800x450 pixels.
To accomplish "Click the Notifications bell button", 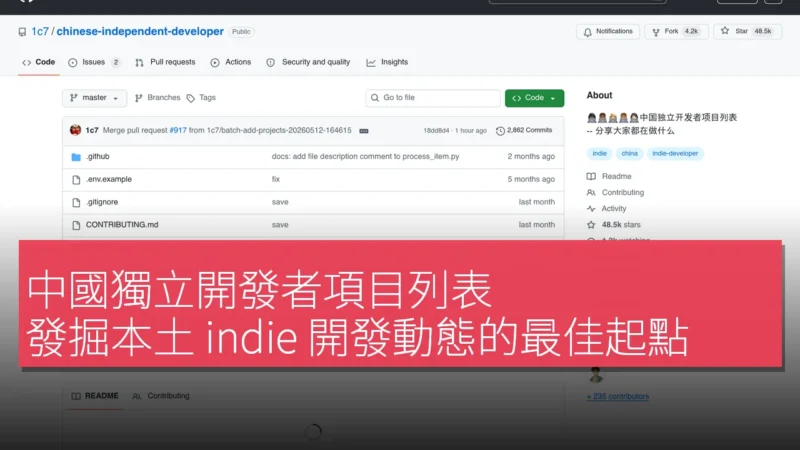I will 608,32.
